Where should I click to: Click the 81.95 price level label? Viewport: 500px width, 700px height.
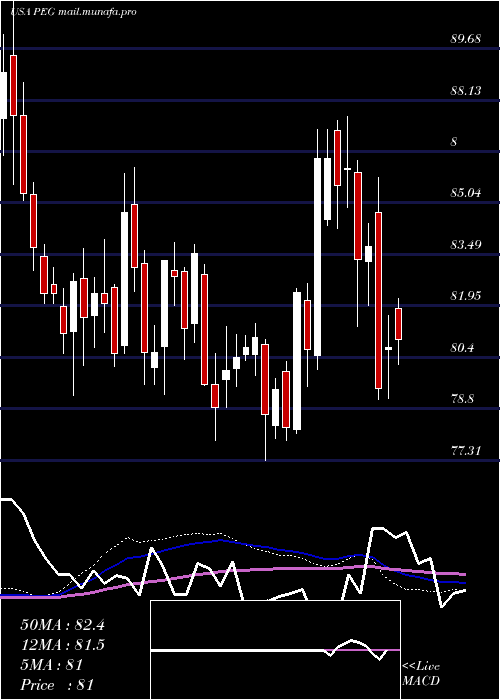(465, 296)
